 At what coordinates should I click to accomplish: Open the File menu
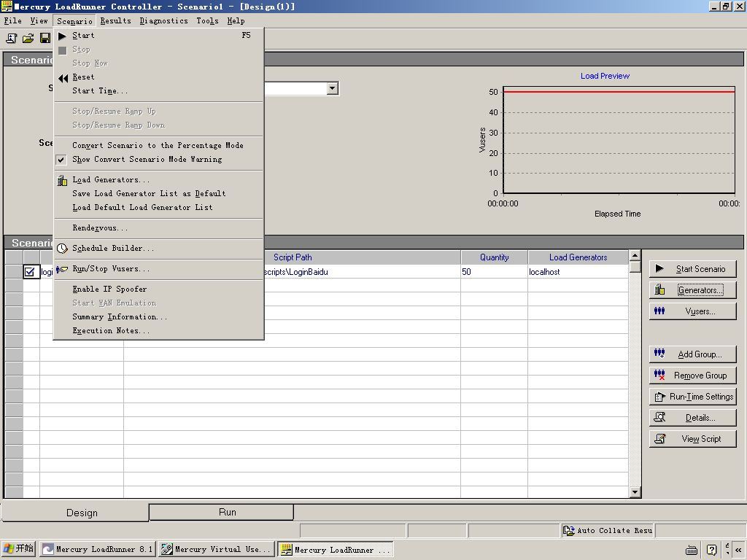pos(13,21)
